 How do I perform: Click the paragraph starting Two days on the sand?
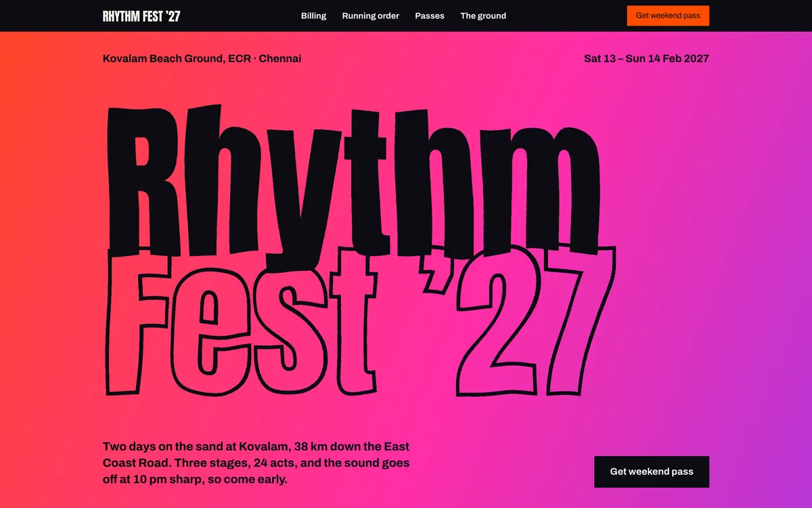[256, 463]
